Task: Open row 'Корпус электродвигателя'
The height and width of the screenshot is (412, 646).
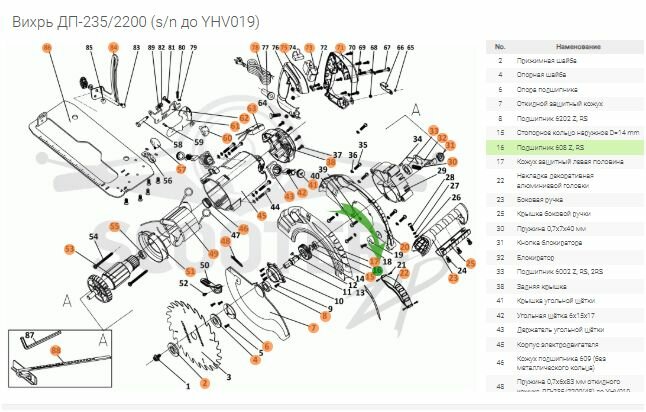Action: click(564, 344)
